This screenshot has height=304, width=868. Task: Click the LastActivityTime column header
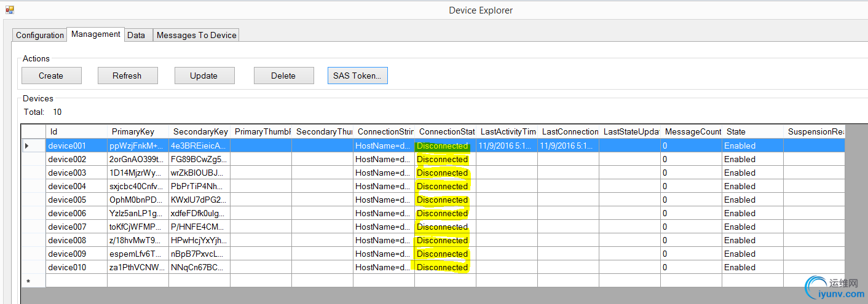507,131
